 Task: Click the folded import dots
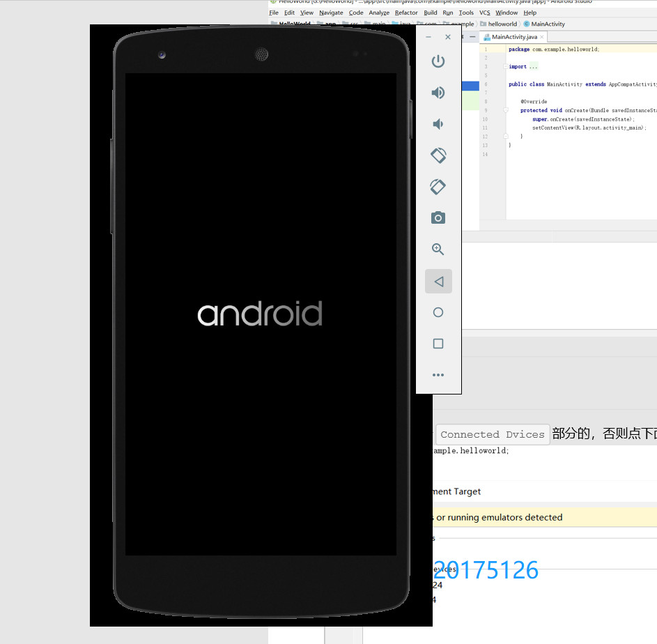point(533,66)
